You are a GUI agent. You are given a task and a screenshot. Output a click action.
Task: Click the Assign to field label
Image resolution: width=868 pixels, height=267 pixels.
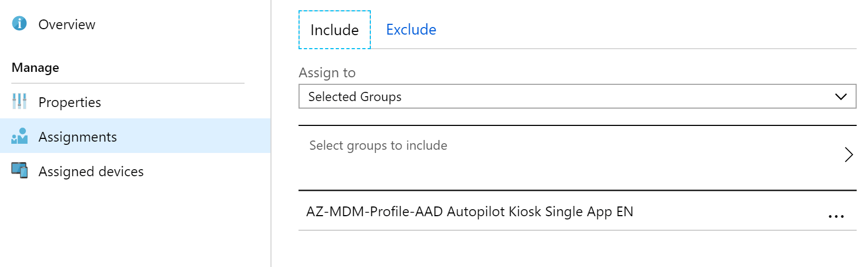tap(327, 72)
